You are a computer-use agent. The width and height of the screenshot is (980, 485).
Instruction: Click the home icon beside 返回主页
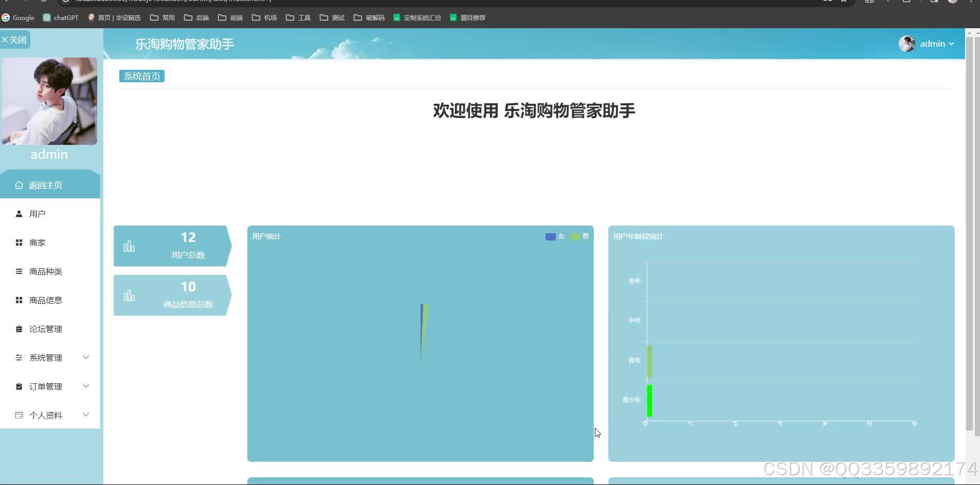pos(19,185)
